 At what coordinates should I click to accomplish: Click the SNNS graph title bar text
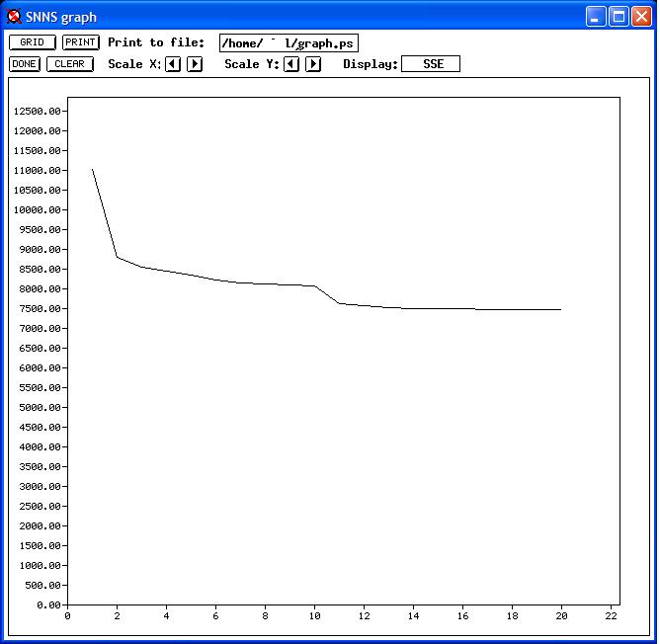click(x=61, y=17)
